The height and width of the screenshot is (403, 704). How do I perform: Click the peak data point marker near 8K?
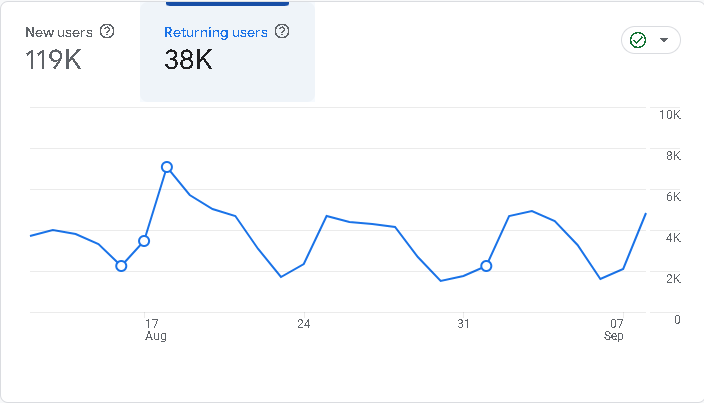coord(167,167)
